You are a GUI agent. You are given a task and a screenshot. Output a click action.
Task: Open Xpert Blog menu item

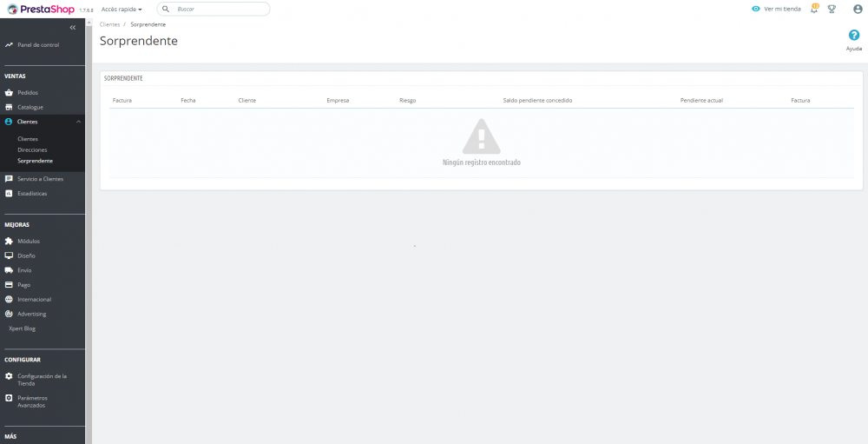point(23,328)
